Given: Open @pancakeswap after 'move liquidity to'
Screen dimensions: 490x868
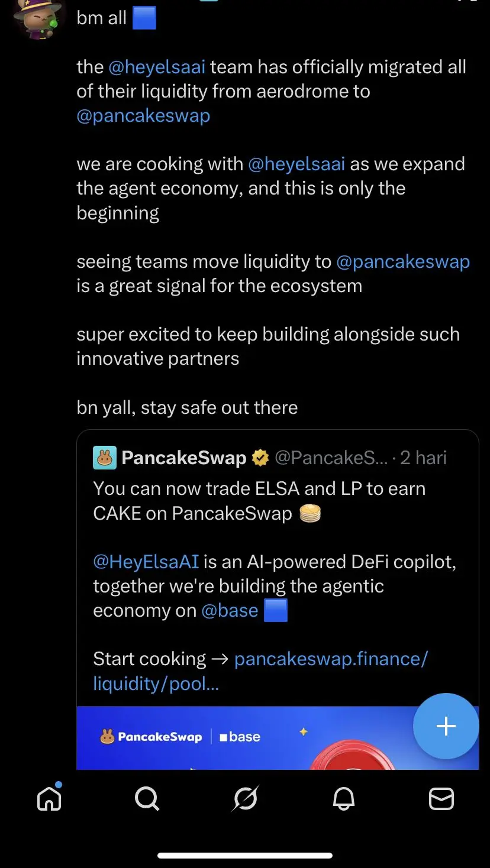Looking at the screenshot, I should (x=403, y=261).
